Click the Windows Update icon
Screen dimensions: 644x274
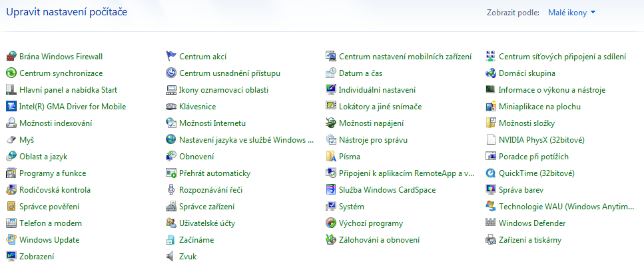(x=11, y=239)
